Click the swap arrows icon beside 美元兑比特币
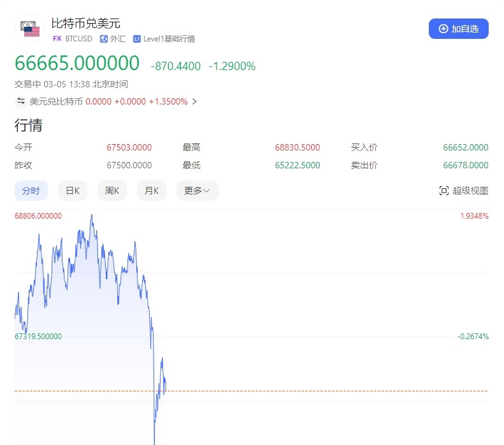Viewport: 504px width, 445px height. click(x=21, y=101)
